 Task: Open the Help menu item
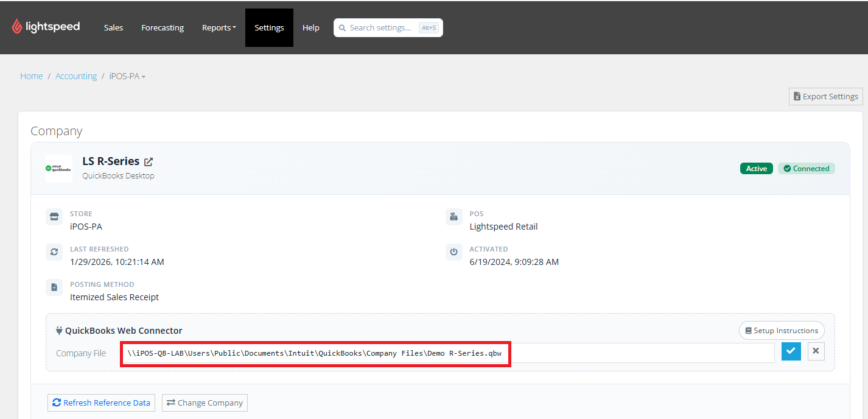tap(311, 27)
